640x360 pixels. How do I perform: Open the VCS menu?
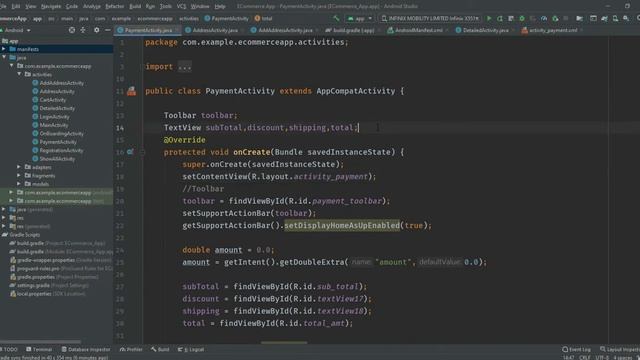[x=181, y=6]
